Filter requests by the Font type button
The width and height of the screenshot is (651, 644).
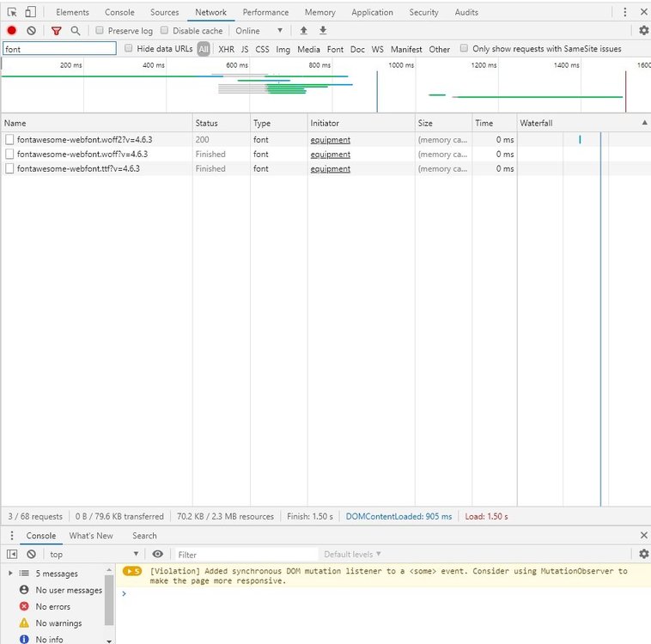(x=335, y=49)
